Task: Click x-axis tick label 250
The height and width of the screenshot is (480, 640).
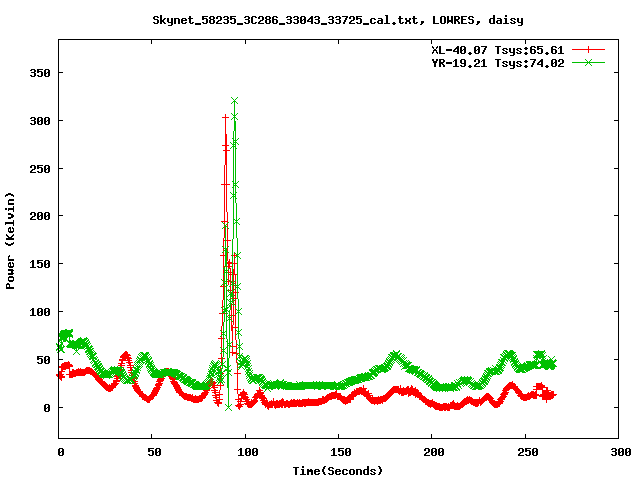Action: (x=527, y=452)
